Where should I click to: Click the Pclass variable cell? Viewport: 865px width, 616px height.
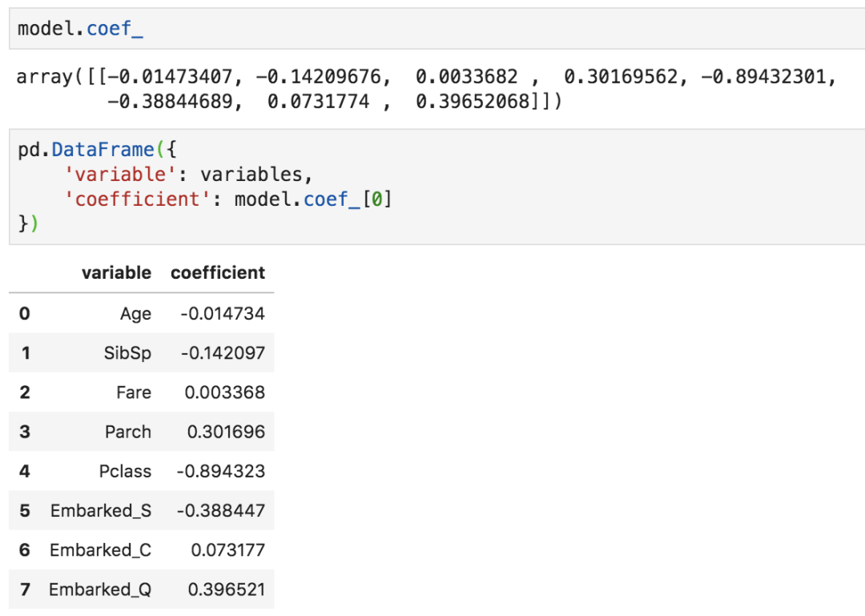coord(125,471)
